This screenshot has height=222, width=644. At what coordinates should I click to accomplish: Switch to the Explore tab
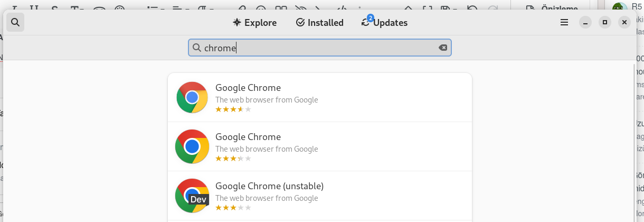(254, 23)
